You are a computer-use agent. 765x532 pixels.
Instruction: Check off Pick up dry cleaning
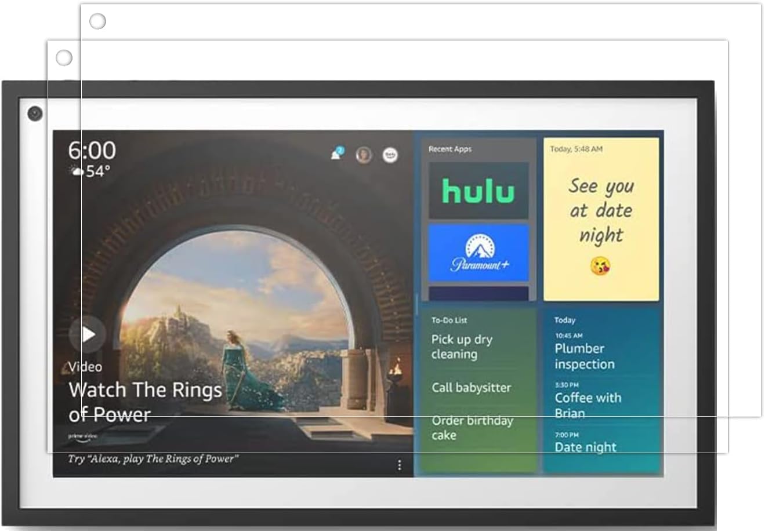(462, 347)
